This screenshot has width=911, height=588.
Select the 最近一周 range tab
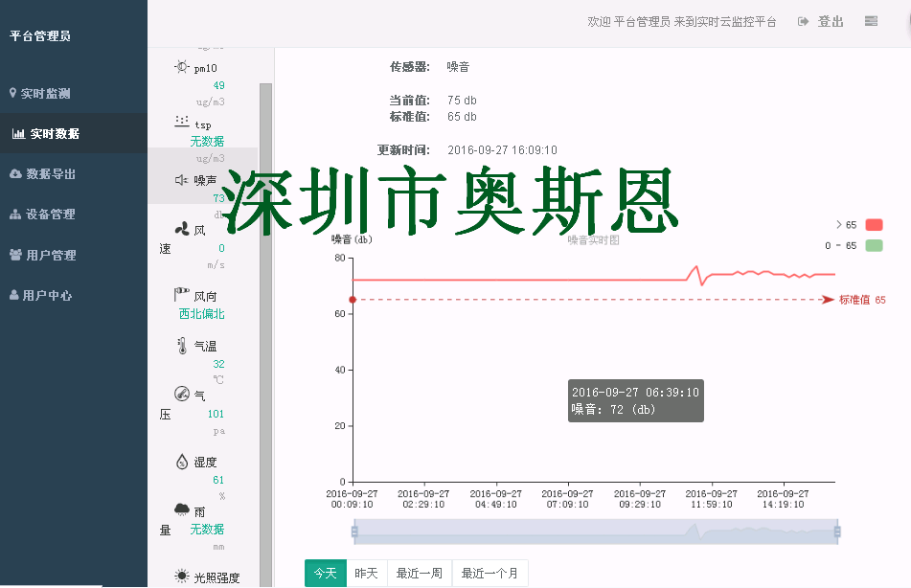pos(419,574)
